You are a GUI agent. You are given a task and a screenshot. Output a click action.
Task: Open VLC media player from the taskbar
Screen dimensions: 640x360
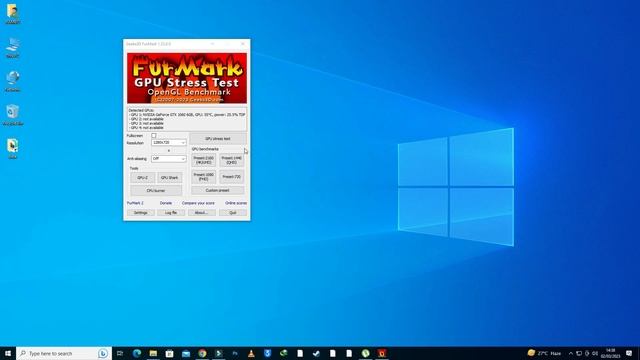pos(251,353)
